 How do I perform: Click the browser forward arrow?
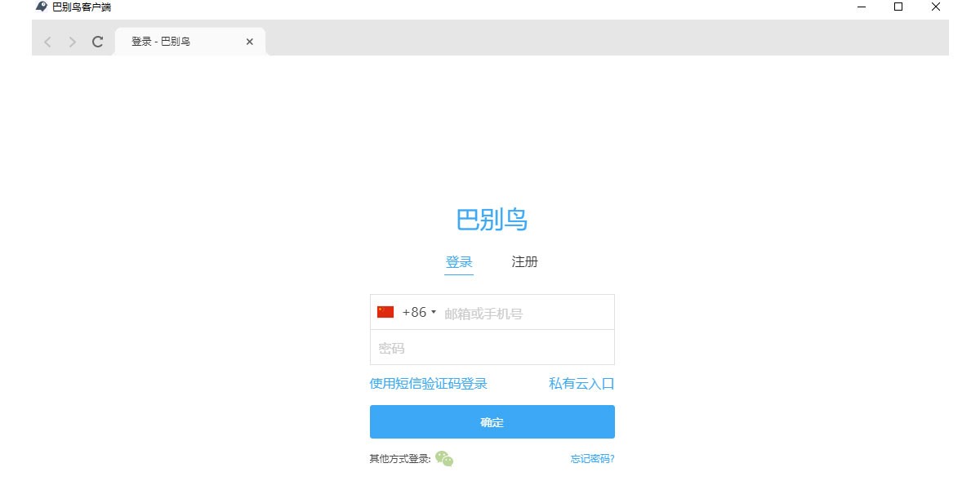coord(73,42)
